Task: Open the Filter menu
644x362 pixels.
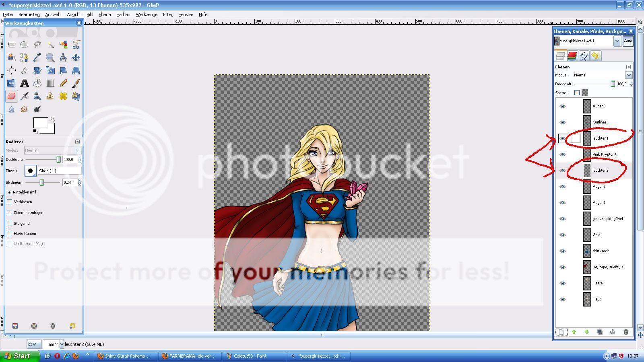Action: pos(168,14)
